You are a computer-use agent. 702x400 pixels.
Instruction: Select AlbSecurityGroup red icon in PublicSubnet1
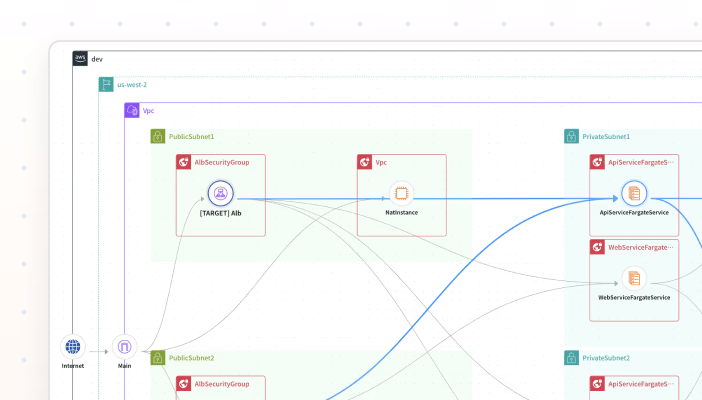point(184,161)
